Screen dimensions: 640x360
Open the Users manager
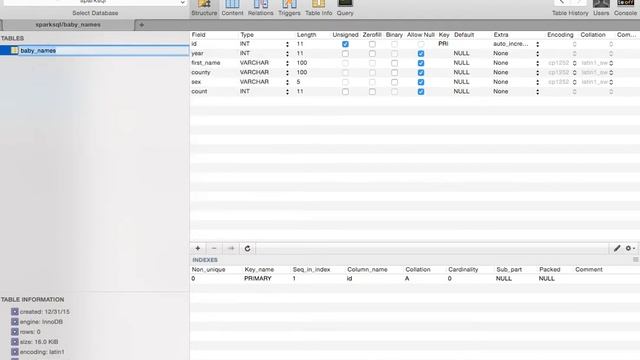coord(601,8)
